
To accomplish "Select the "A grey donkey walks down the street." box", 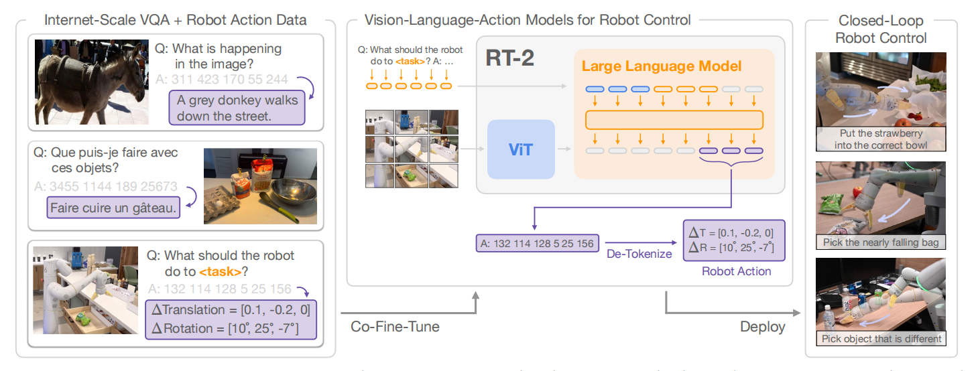I will [x=237, y=108].
